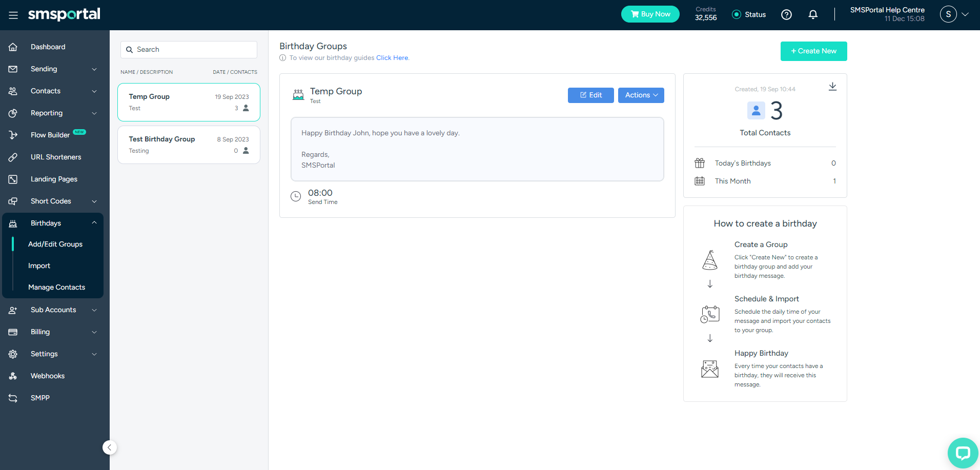Open Add/Edit Groups submenu item
Screen dimensions: 980x470
pyautogui.click(x=55, y=244)
